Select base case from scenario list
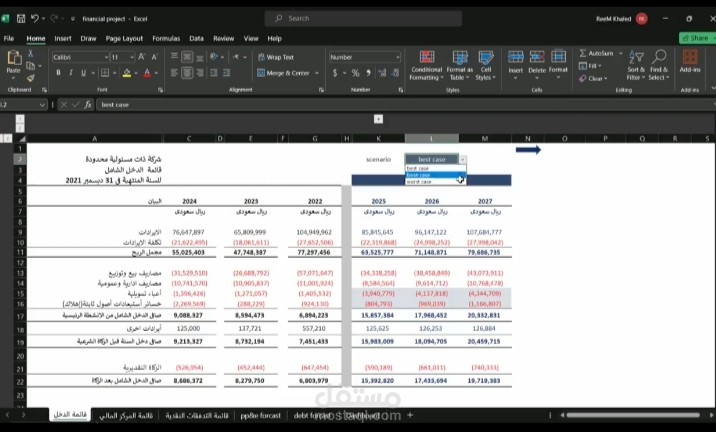 coord(435,175)
